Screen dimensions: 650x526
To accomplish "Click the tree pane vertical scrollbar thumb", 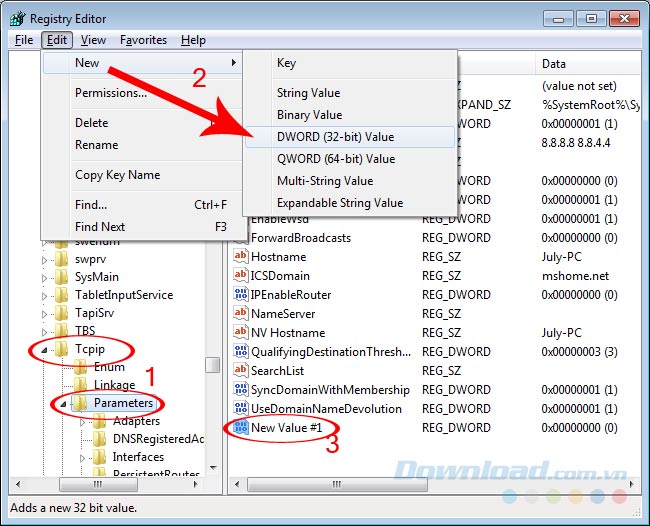I will tap(213, 365).
